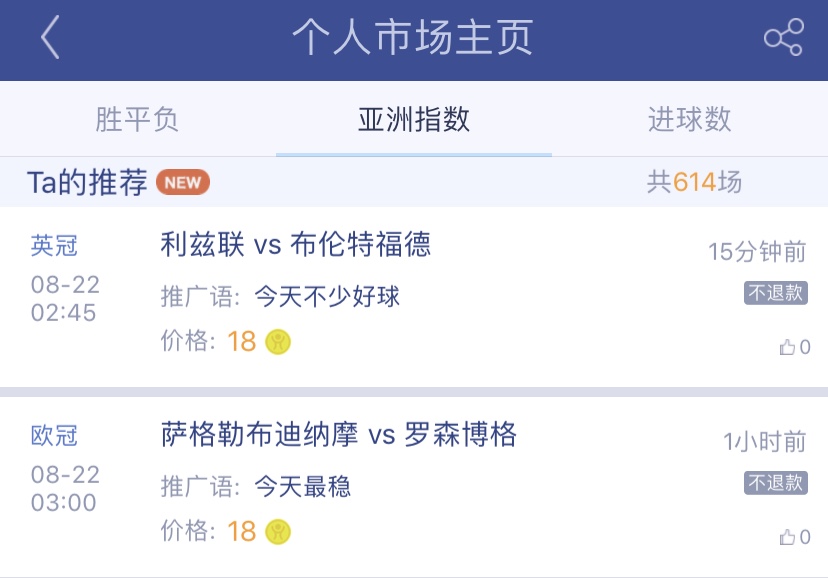828x578 pixels.
Task: Tap the 不退款 tag on the 英冠 match
Action: point(775,293)
